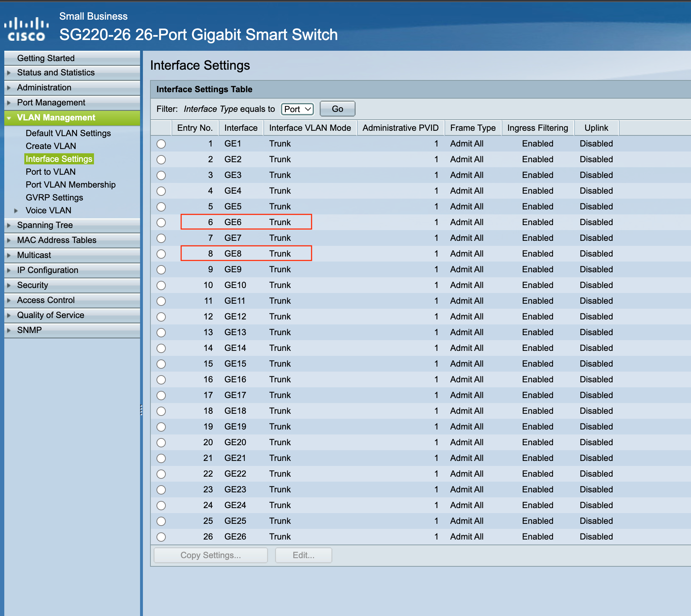Click the Uplink column header
This screenshot has width=691, height=616.
[596, 128]
